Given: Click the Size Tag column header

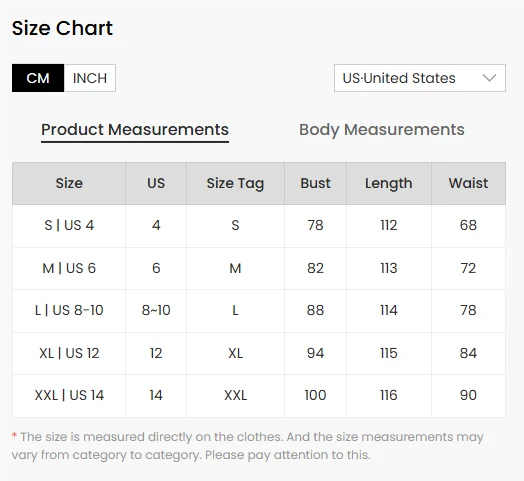Looking at the screenshot, I should [x=235, y=184].
